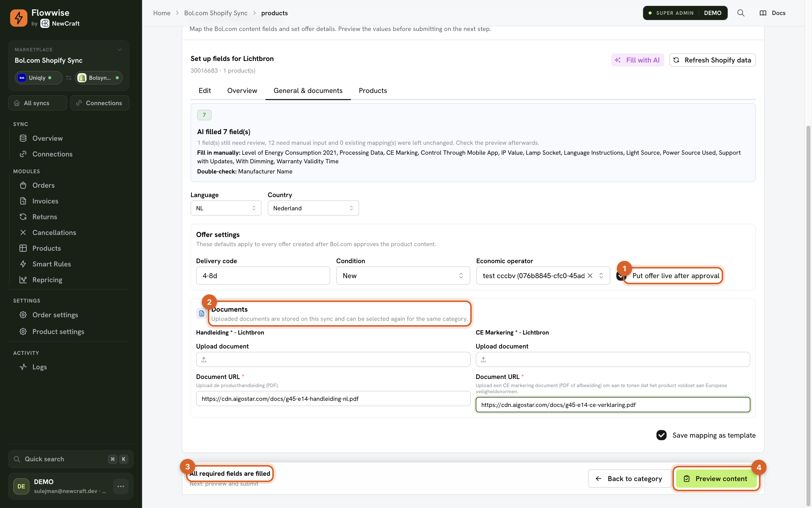
Task: Click the CE Markering upload document icon
Action: pos(483,359)
